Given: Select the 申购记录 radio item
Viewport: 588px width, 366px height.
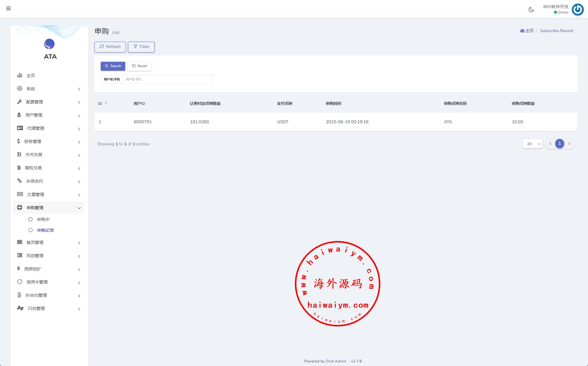Looking at the screenshot, I should click(x=31, y=230).
